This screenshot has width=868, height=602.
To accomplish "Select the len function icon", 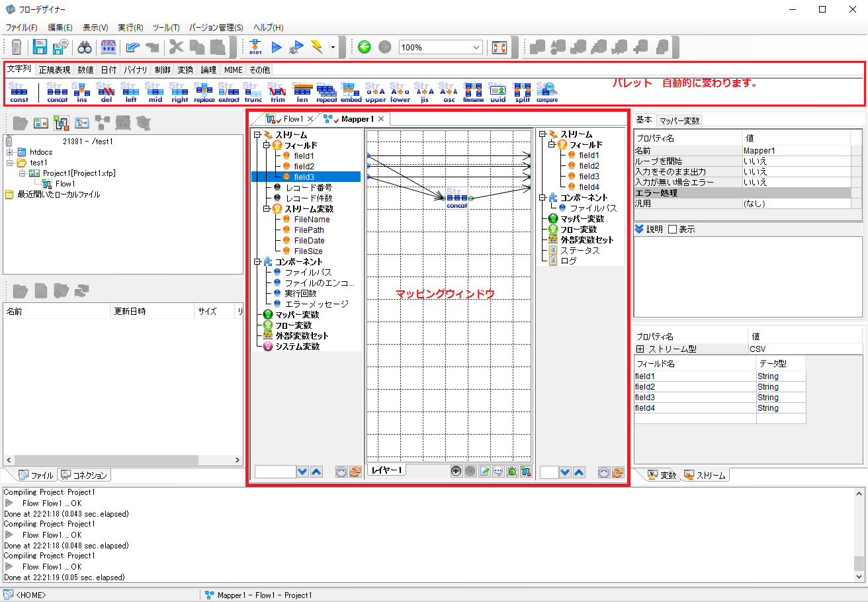I will 302,93.
